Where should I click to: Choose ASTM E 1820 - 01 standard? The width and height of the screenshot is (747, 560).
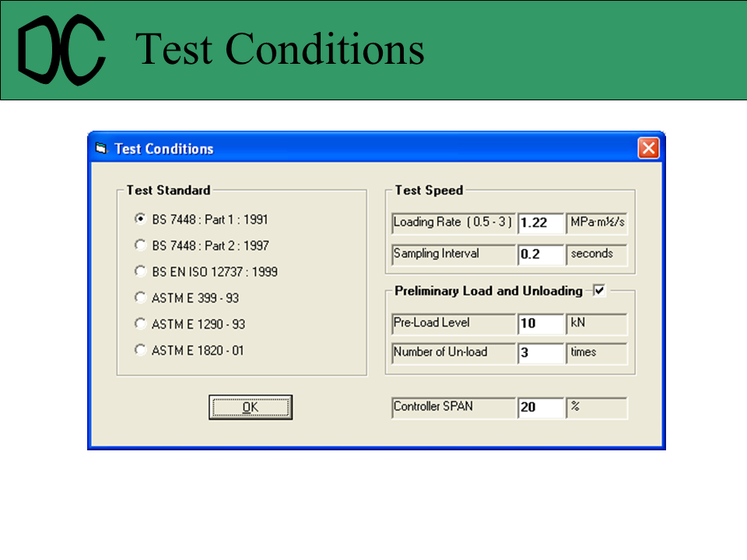click(140, 350)
